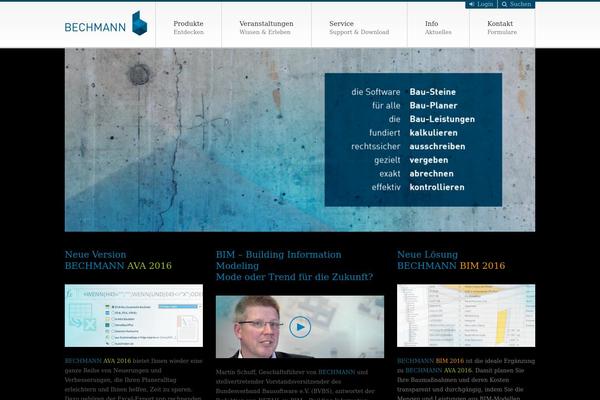Open the Suchen search button

tap(516, 4)
